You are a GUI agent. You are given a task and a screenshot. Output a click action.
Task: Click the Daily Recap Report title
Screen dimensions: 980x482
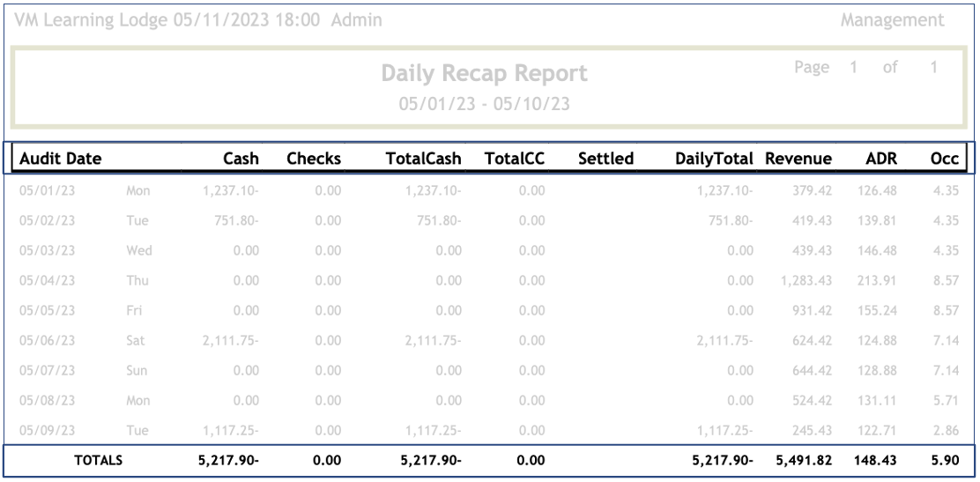coord(484,74)
